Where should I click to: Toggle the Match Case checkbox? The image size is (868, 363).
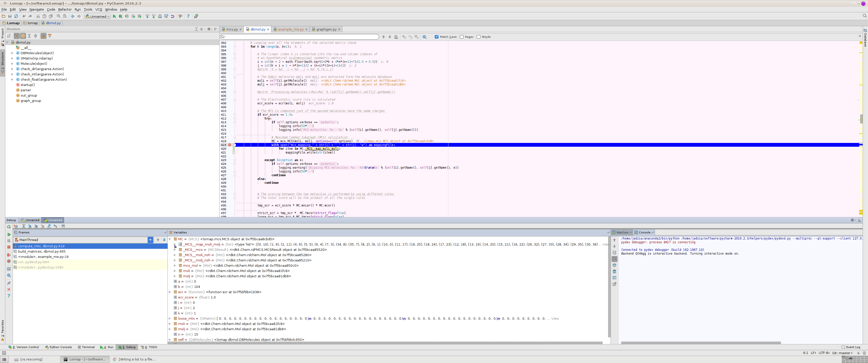tap(437, 37)
